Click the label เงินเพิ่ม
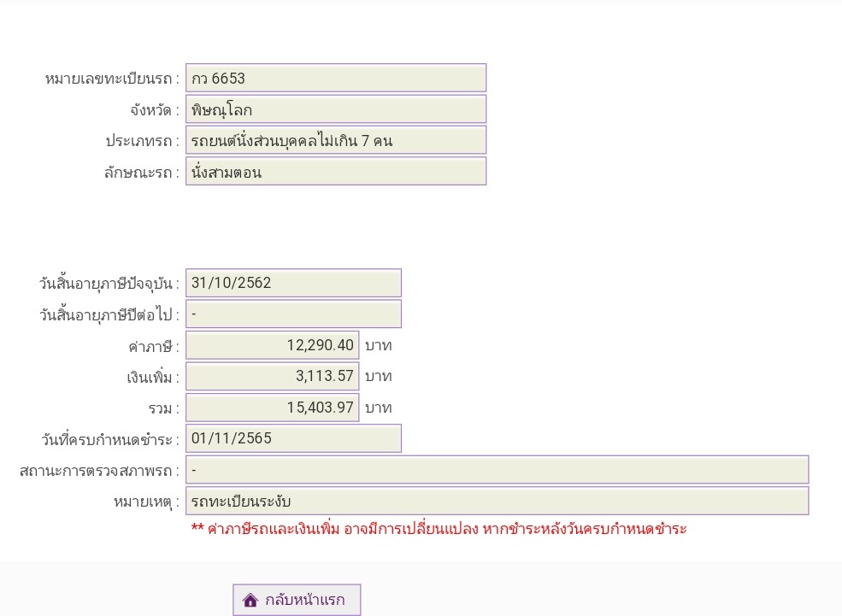Viewport: 842px width, 616px height. click(x=153, y=378)
